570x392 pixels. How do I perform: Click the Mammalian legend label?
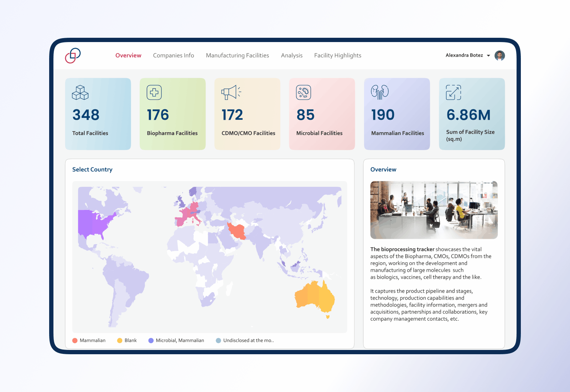coord(93,340)
